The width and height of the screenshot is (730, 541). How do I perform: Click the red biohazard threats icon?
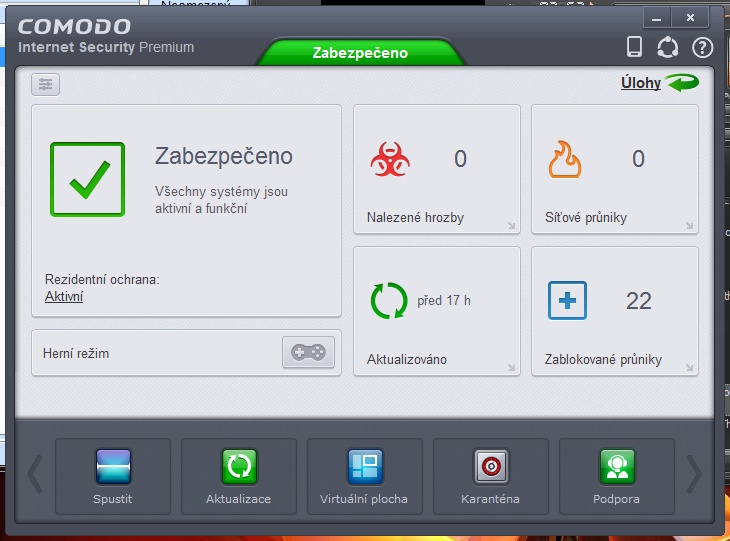(x=390, y=159)
